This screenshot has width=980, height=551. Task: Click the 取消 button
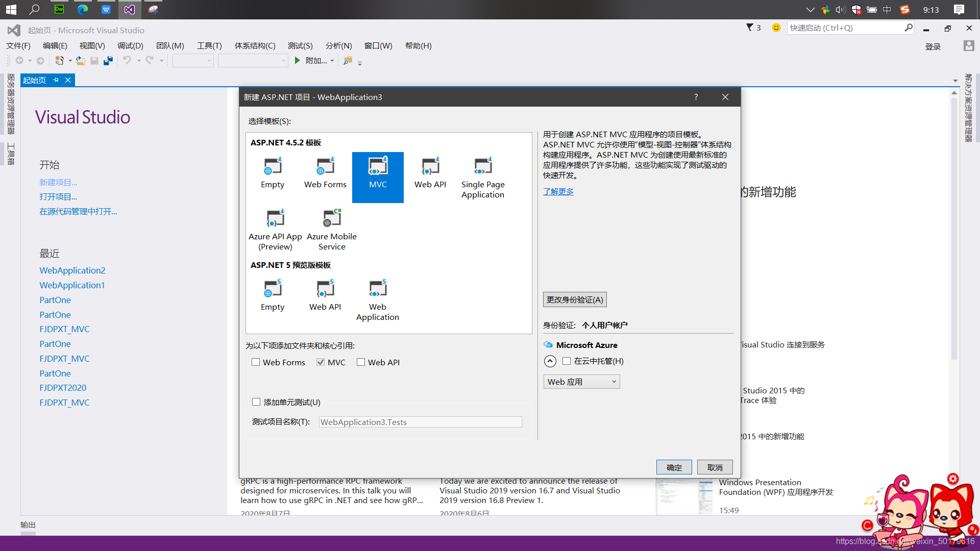pyautogui.click(x=715, y=467)
